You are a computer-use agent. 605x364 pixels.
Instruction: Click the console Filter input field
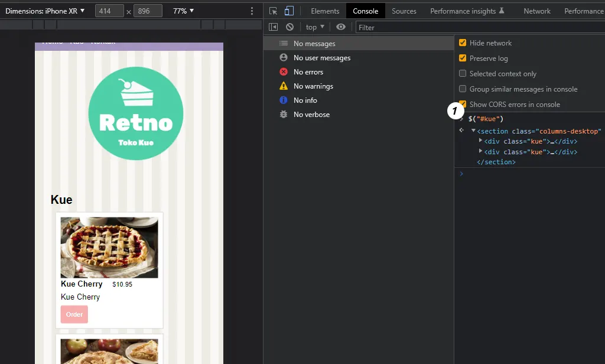[x=480, y=27]
